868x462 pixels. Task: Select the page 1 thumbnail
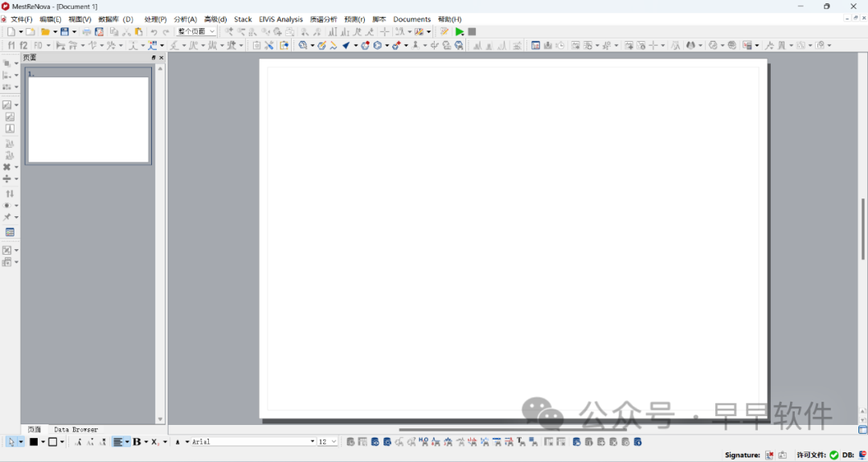[88, 119]
